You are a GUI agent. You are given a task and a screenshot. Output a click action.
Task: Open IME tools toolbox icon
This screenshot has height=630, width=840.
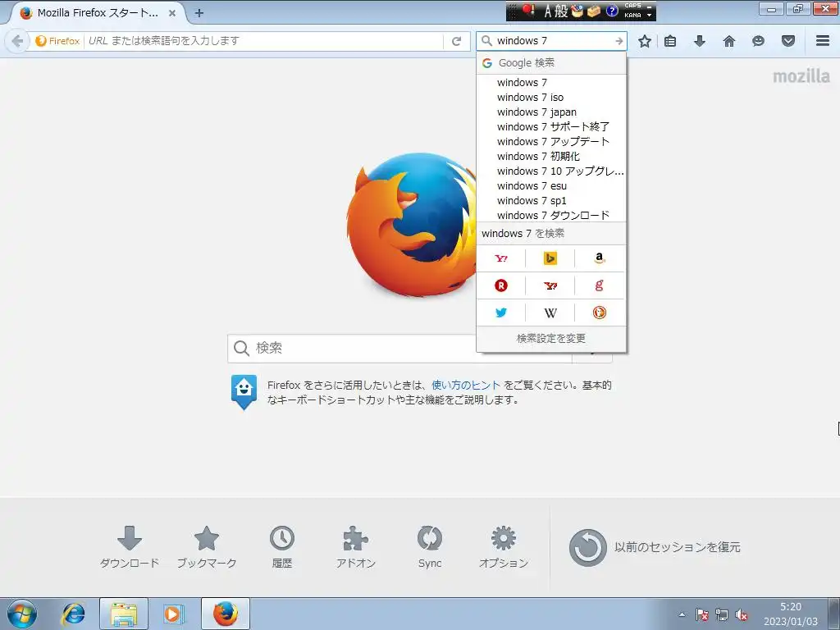[x=594, y=11]
